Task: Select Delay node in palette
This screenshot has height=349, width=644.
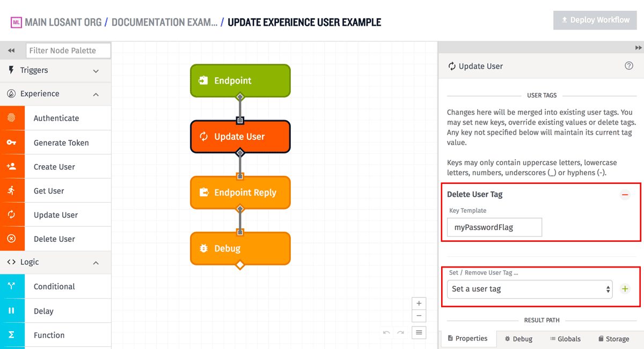Action: 56,311
